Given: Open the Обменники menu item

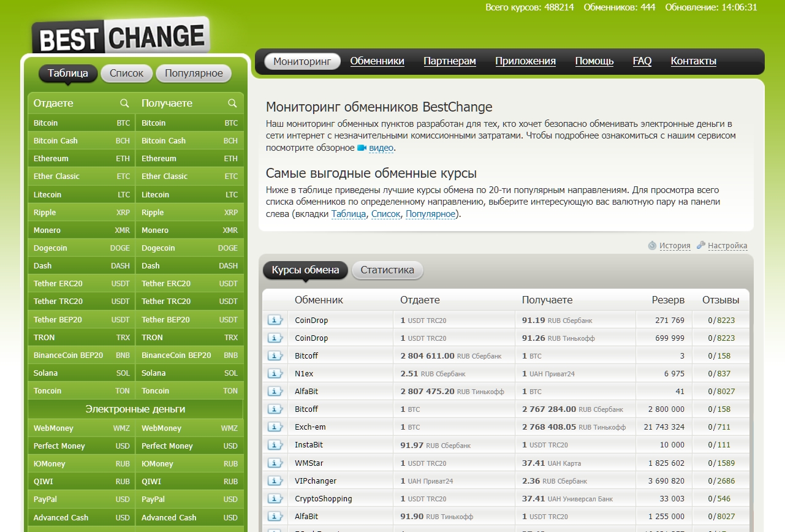Looking at the screenshot, I should point(377,61).
